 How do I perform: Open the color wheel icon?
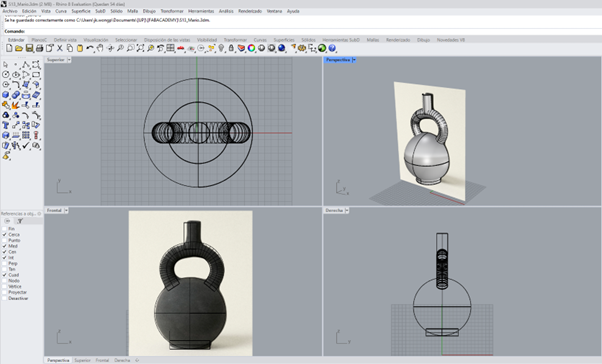(251, 48)
